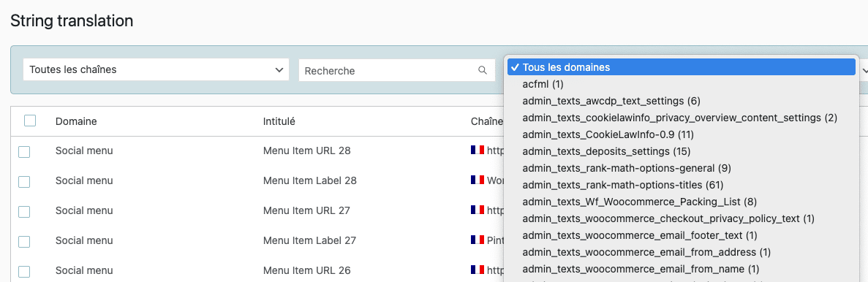The width and height of the screenshot is (868, 282).
Task: Select the acfml (1) domain
Action: pyautogui.click(x=681, y=84)
